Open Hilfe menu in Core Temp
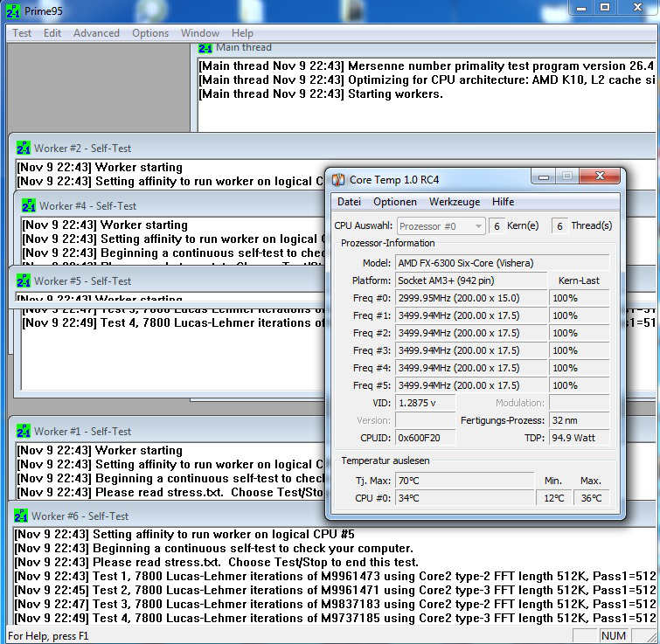Screen dimensions: 660x644 (x=503, y=202)
